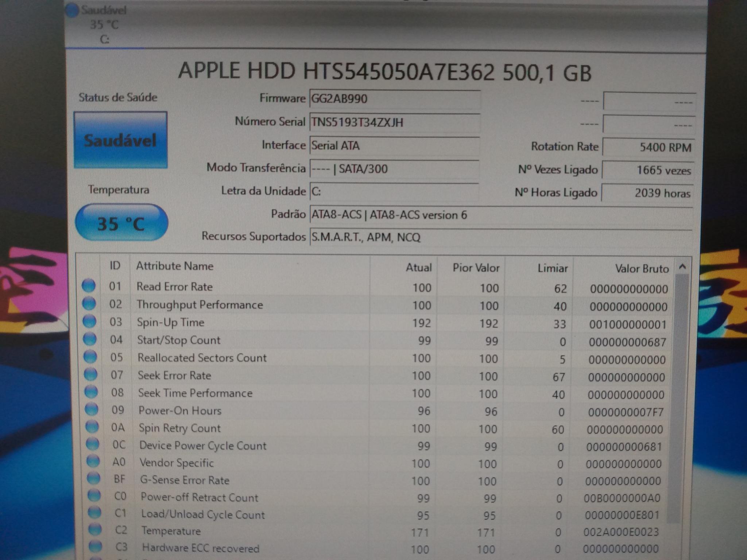The width and height of the screenshot is (747, 560).
Task: Click status icon for Read Error Rate
Action: pyautogui.click(x=89, y=286)
